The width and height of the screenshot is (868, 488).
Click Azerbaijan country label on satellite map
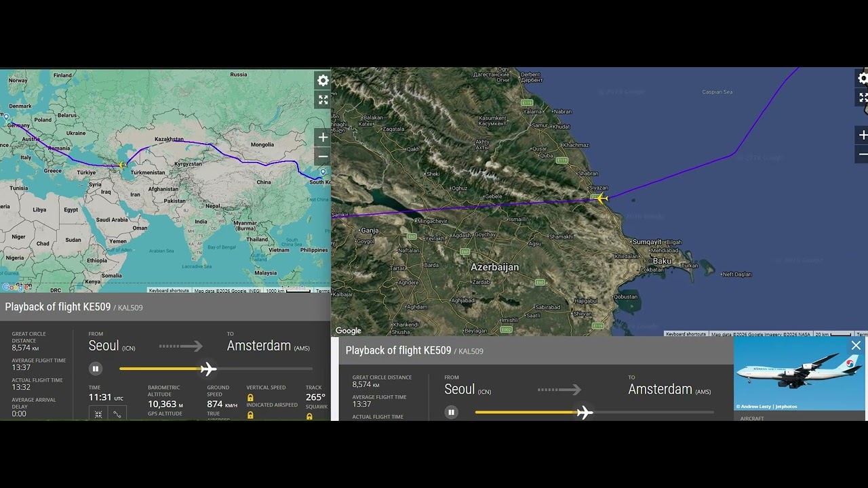click(495, 267)
